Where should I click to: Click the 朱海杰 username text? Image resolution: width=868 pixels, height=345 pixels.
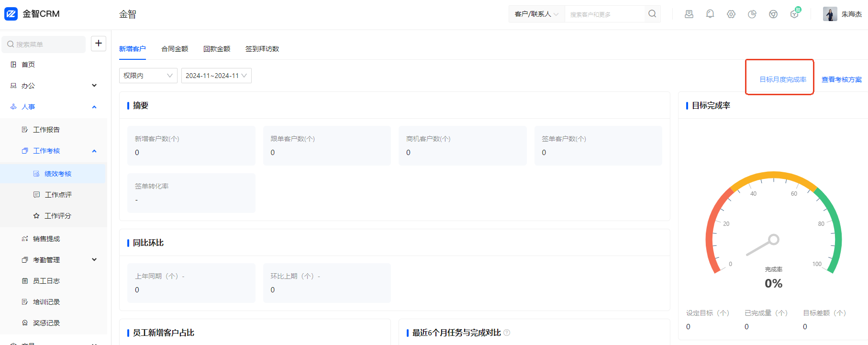(852, 14)
